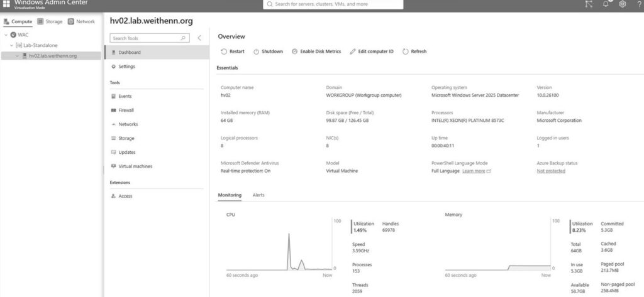Click the Settings gear icon in sidebar
The image size is (644, 297).
(x=114, y=67)
